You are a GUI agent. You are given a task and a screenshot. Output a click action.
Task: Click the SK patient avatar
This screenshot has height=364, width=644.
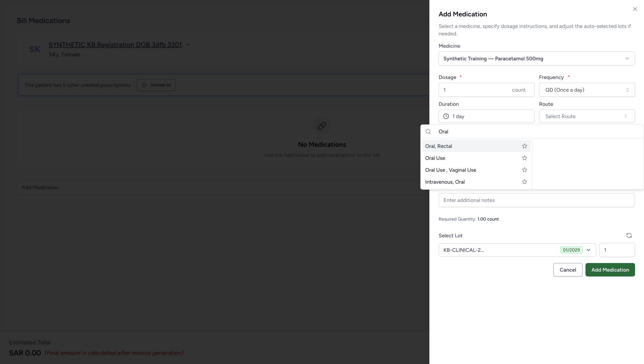tap(35, 49)
